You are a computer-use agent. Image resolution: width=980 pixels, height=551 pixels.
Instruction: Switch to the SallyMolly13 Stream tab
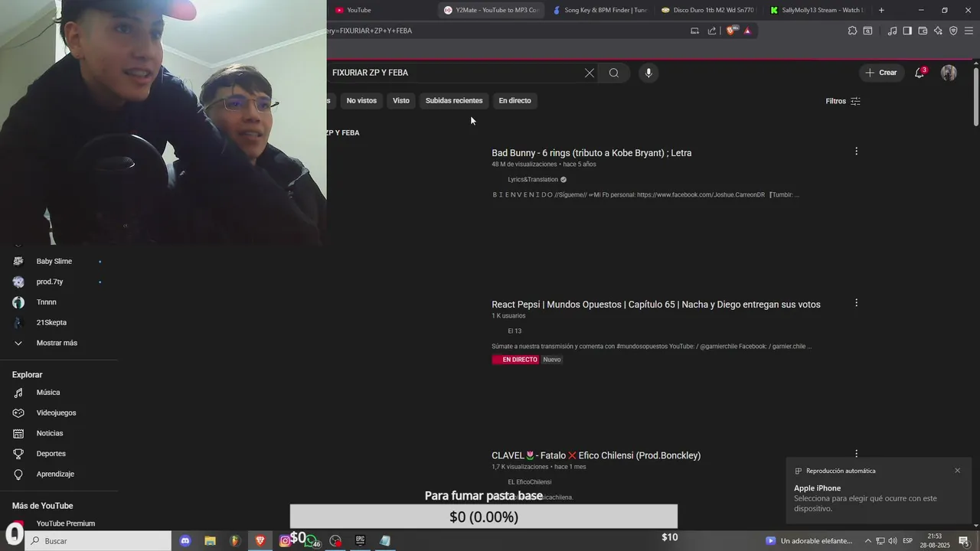[x=816, y=10]
